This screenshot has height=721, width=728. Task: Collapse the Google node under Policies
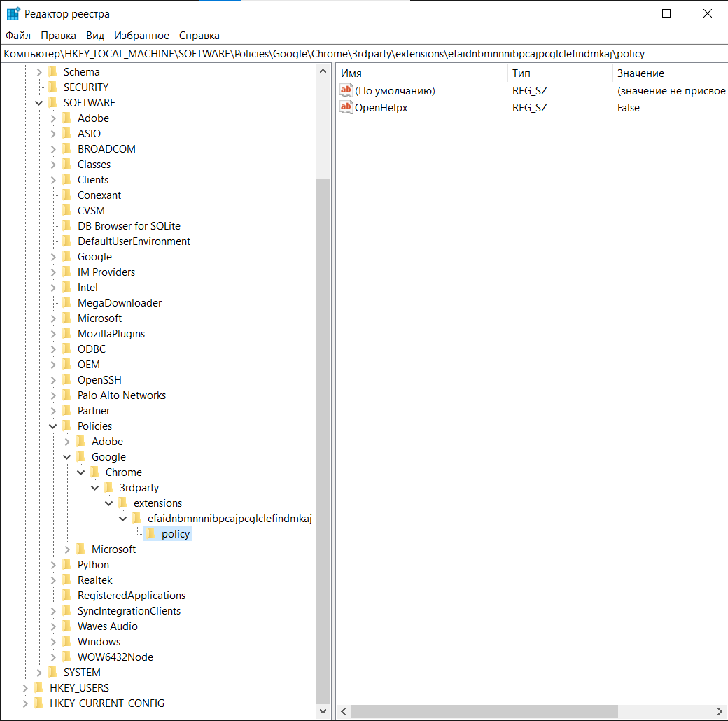point(66,456)
